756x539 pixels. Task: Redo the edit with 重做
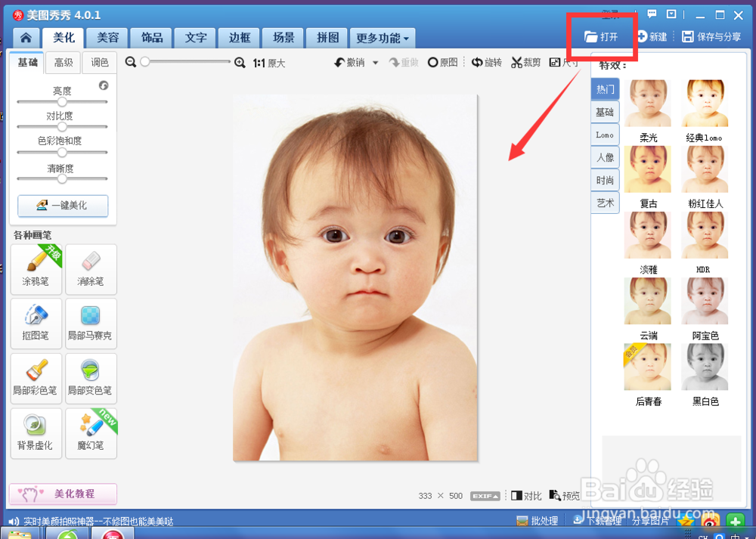click(404, 62)
